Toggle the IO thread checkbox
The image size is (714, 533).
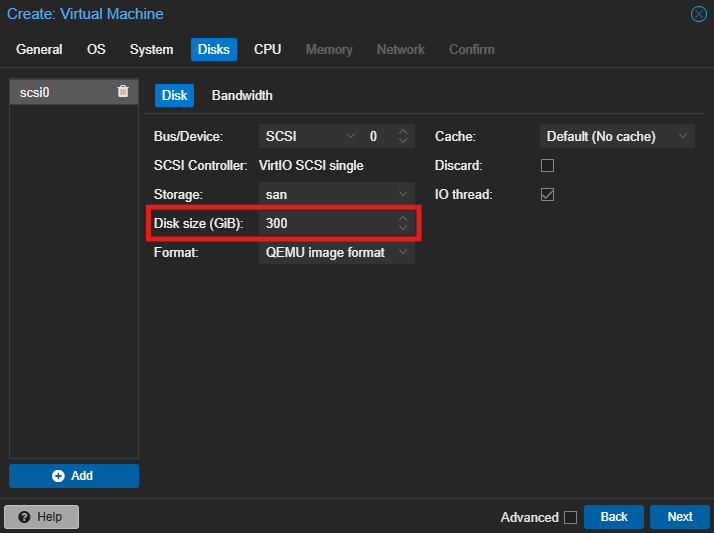(x=547, y=194)
